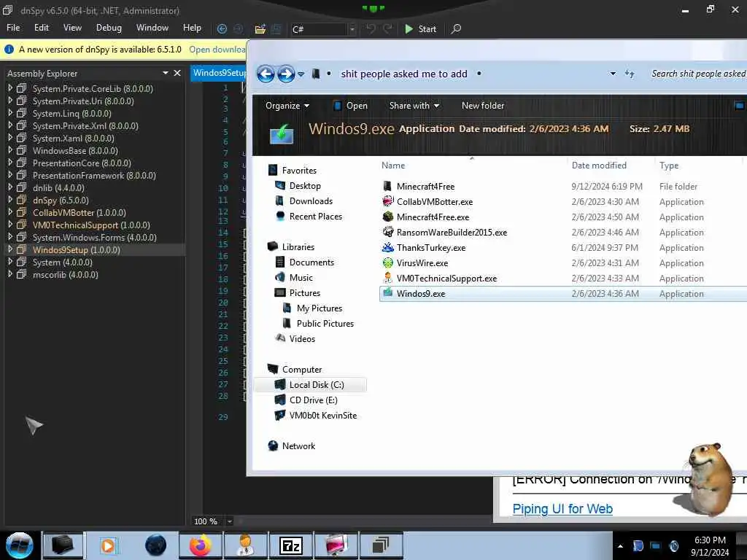Screen dimensions: 747x560
Task: Open Firefox from the taskbar
Action: tap(201, 545)
